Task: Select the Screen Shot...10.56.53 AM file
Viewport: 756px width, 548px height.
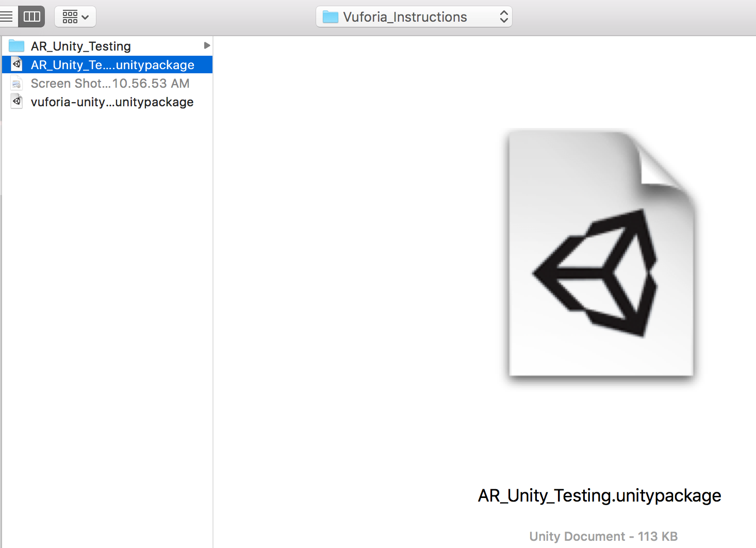Action: (x=110, y=83)
